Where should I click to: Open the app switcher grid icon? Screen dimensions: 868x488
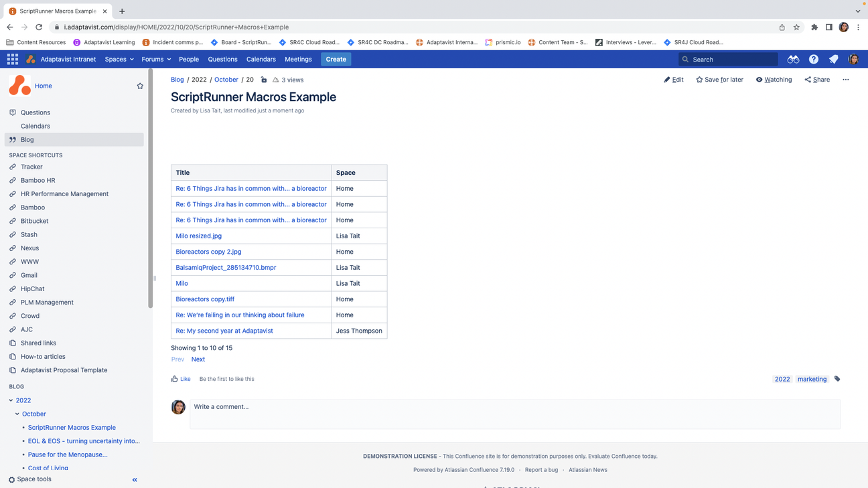click(12, 59)
